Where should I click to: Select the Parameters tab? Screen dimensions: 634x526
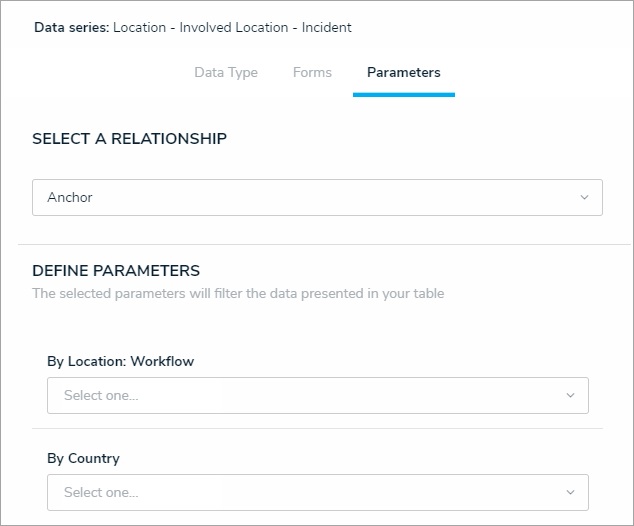coord(403,73)
